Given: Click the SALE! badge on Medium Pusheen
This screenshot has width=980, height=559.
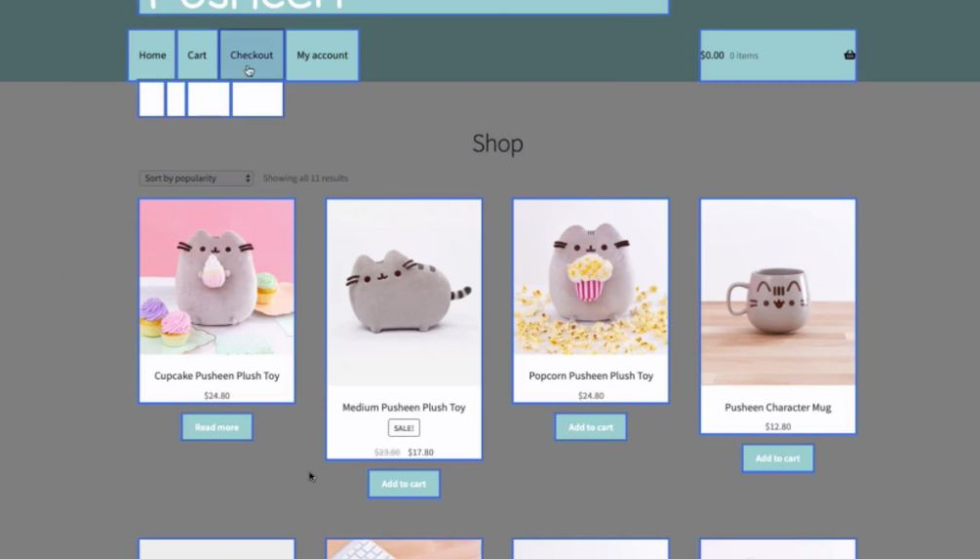Looking at the screenshot, I should (x=404, y=428).
